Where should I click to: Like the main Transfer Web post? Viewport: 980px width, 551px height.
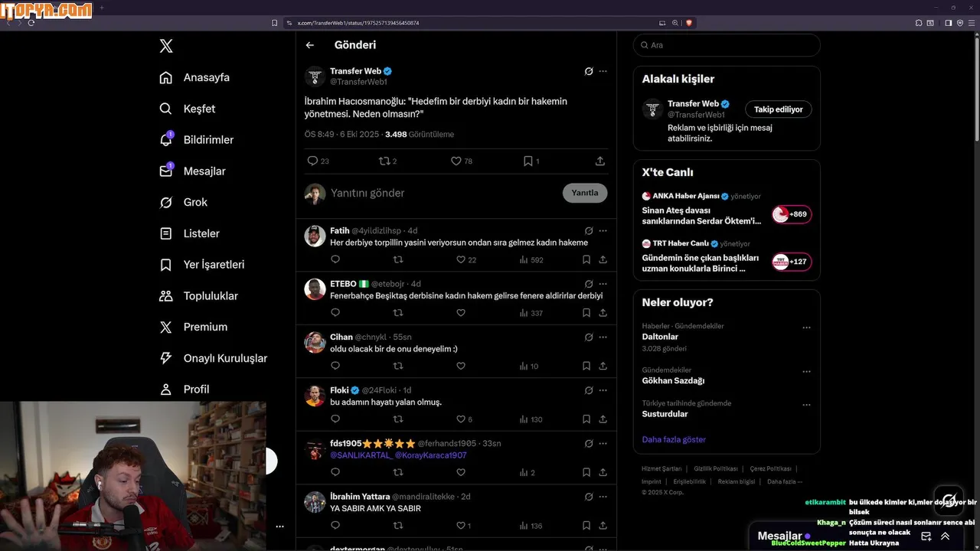coord(456,161)
